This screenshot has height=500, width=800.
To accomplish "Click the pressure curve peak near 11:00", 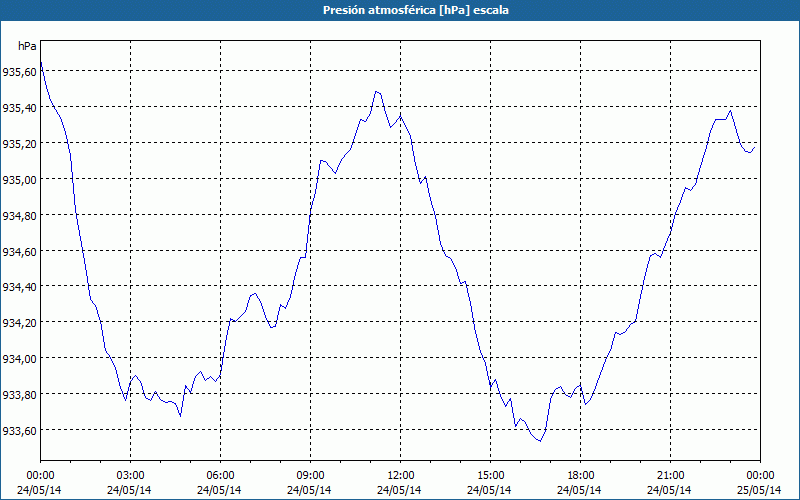I will click(x=376, y=91).
